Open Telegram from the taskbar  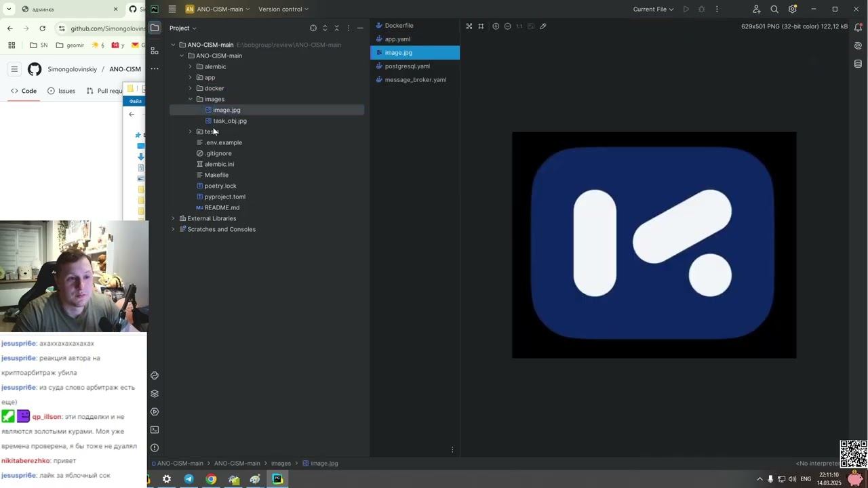coord(189,479)
